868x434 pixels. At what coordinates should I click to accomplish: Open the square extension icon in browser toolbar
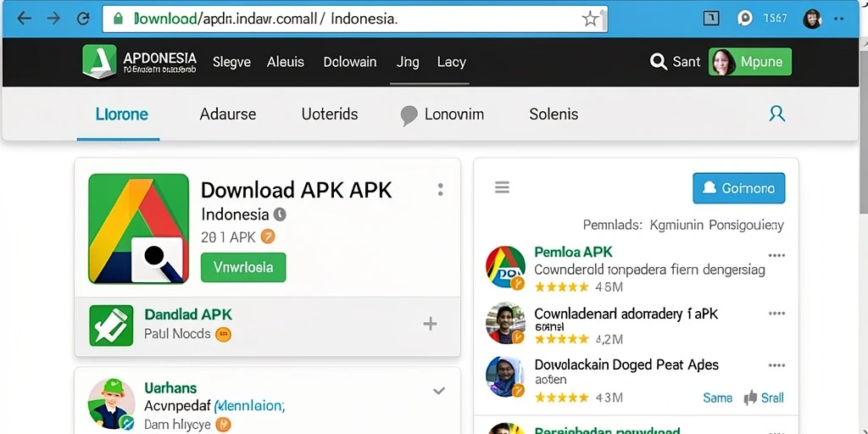click(711, 19)
